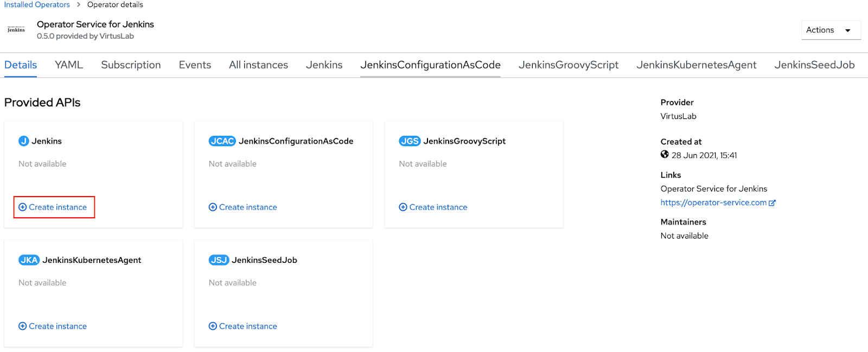The height and width of the screenshot is (352, 868).
Task: Open the Subscription tab
Action: 131,65
